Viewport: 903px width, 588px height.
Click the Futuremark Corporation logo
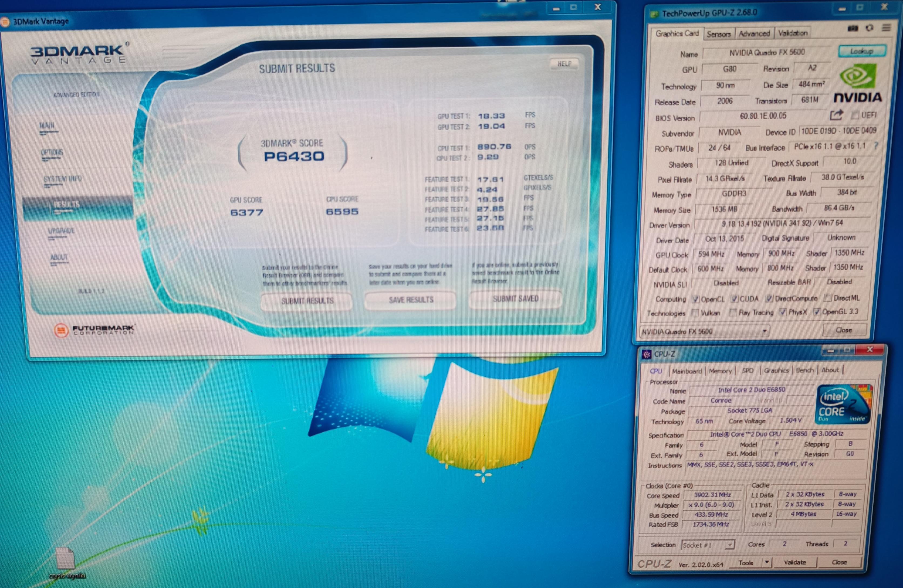point(94,330)
